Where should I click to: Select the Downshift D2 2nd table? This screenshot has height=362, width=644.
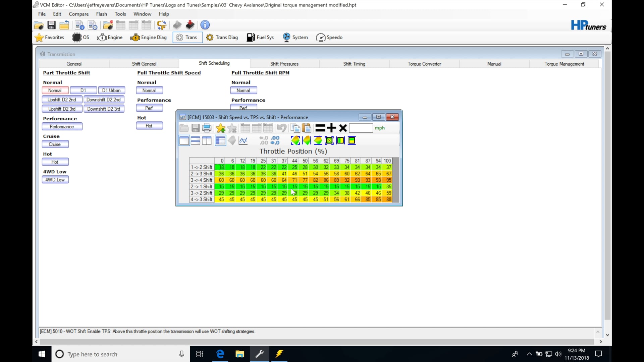tap(104, 99)
